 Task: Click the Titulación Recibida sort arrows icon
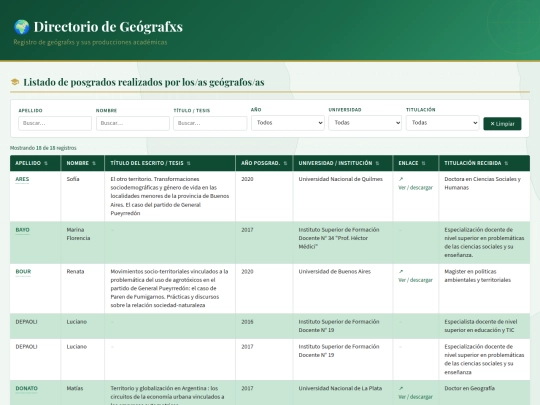(506, 163)
